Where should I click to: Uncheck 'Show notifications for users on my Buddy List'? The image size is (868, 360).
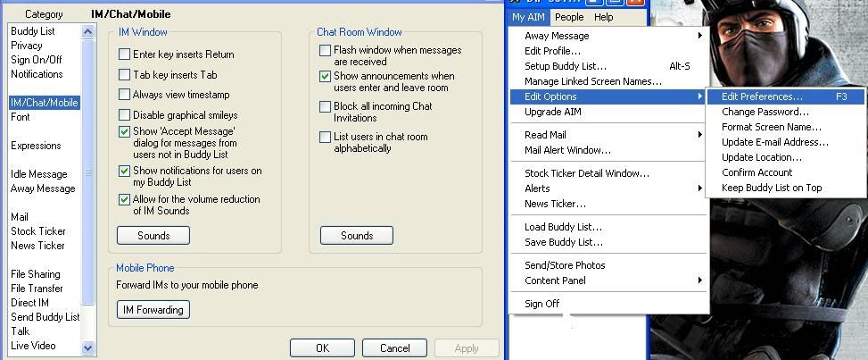(x=125, y=171)
